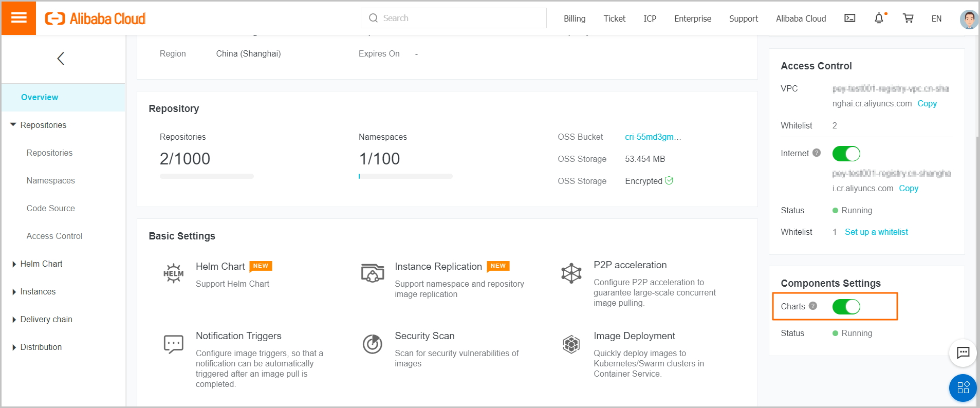Image resolution: width=980 pixels, height=408 pixels.
Task: Click Set up a whitelist link
Action: pyautogui.click(x=876, y=232)
